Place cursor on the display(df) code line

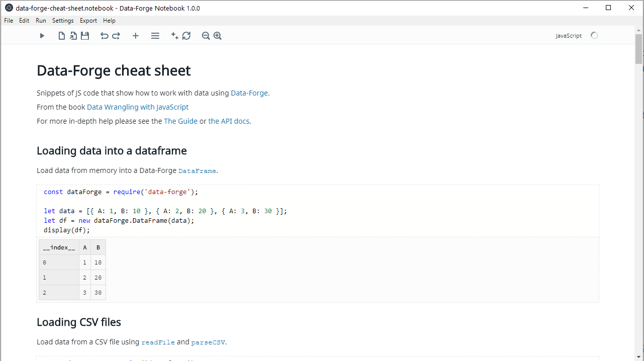pyautogui.click(x=67, y=230)
